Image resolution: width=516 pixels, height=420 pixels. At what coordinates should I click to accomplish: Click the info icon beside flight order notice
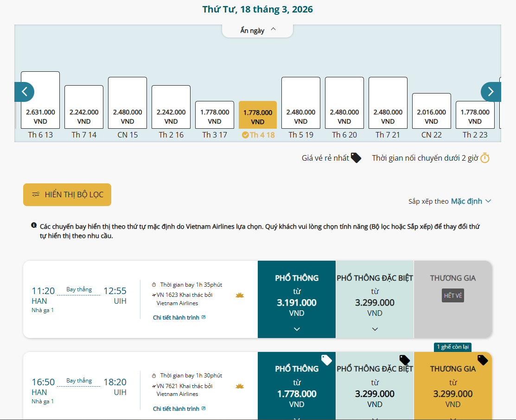pyautogui.click(x=34, y=226)
